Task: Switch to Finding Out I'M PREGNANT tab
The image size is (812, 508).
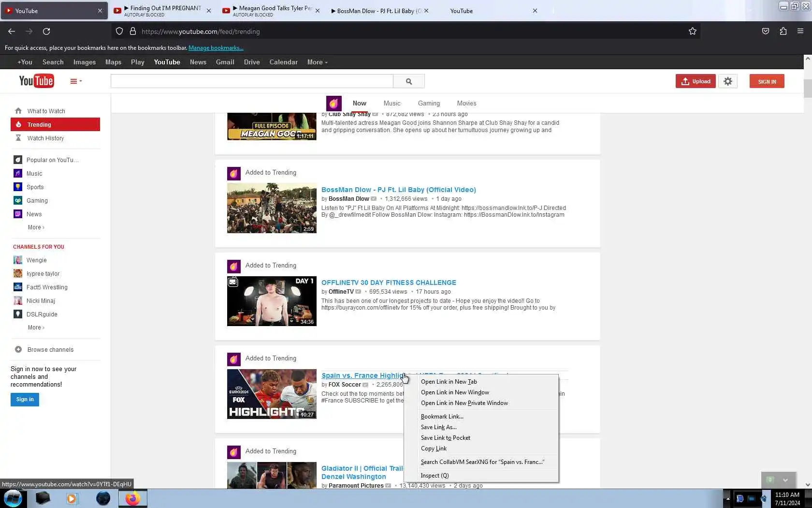Action: click(162, 11)
